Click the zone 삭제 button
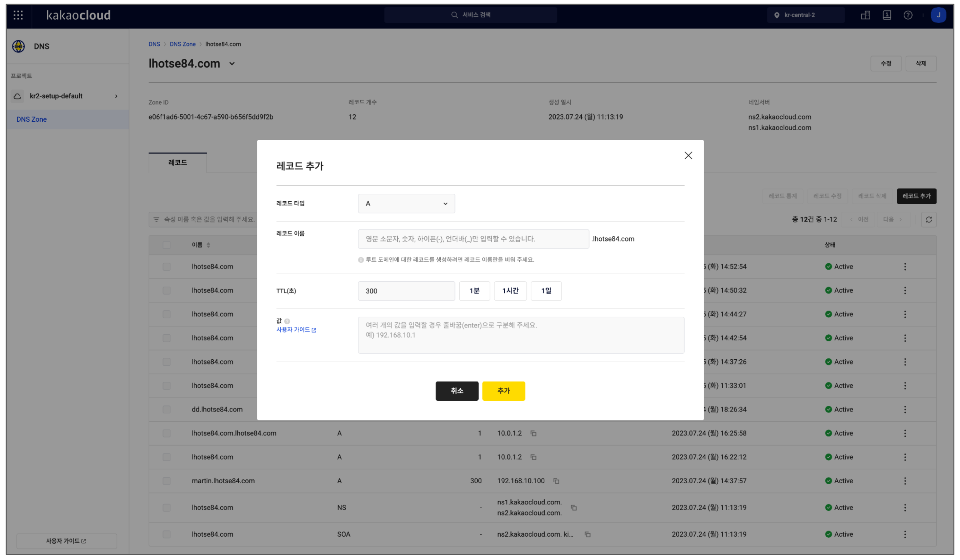This screenshot has width=960, height=560. [x=921, y=64]
